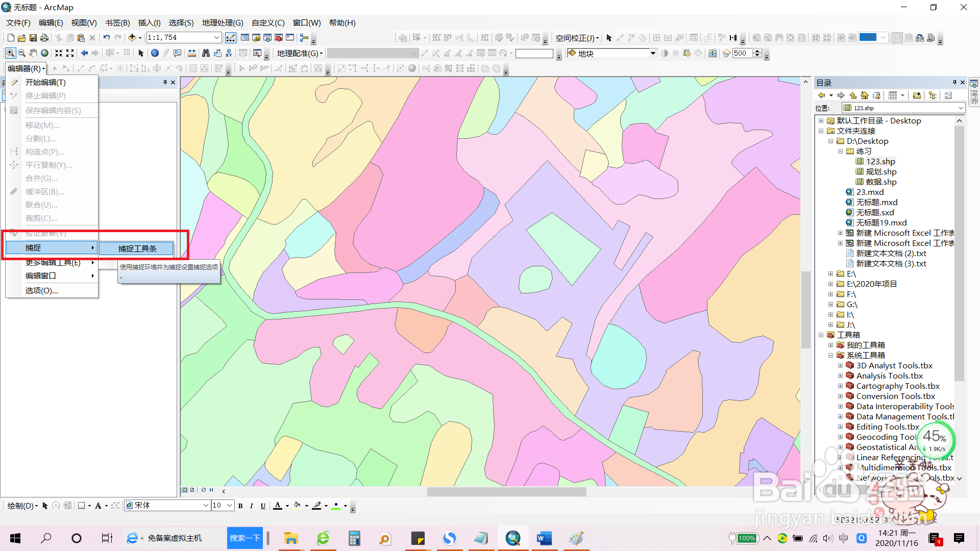Open the Find binoculars tool

pos(206,53)
